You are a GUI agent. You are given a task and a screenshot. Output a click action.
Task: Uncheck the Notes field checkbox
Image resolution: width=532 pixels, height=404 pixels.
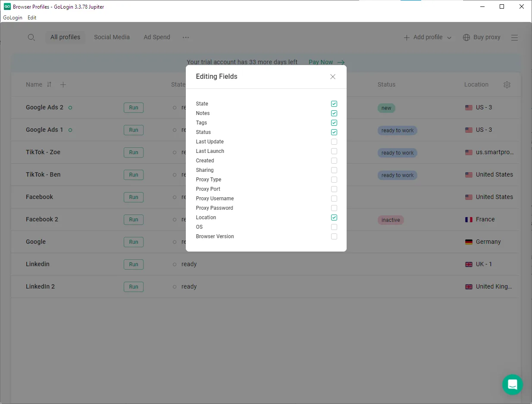(334, 113)
